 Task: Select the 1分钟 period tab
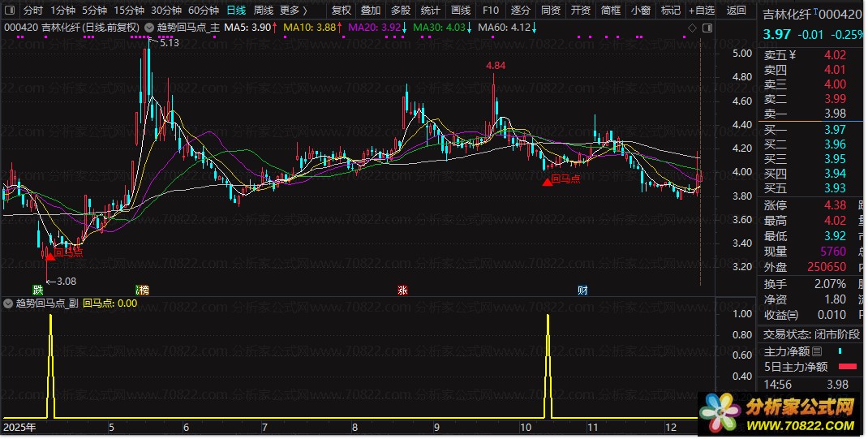(x=62, y=10)
